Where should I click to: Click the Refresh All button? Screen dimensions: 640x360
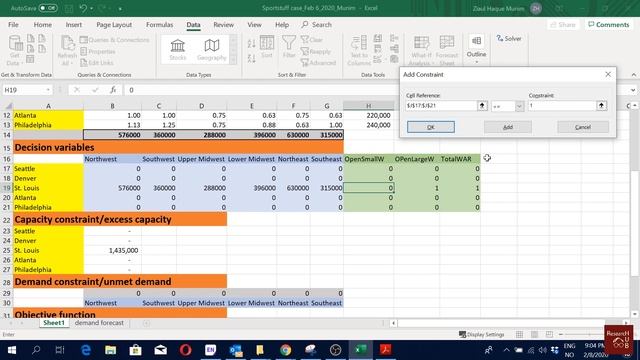coord(67,51)
